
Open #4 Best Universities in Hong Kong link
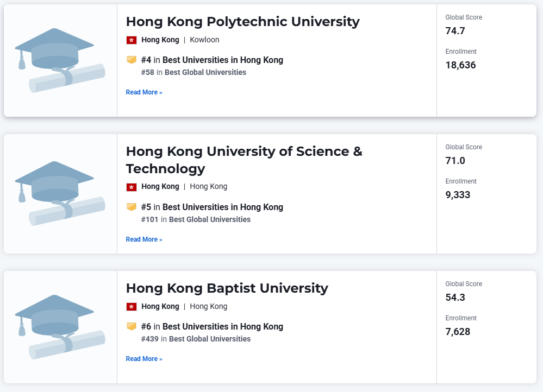tap(222, 60)
